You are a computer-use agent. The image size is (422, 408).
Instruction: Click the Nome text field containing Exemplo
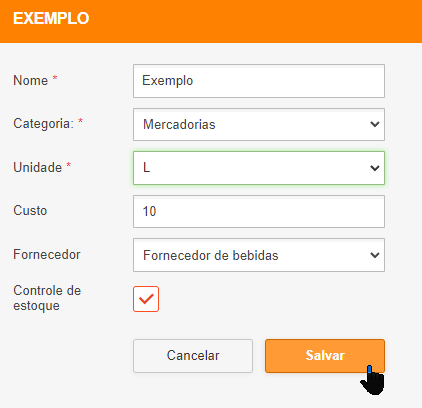point(259,81)
